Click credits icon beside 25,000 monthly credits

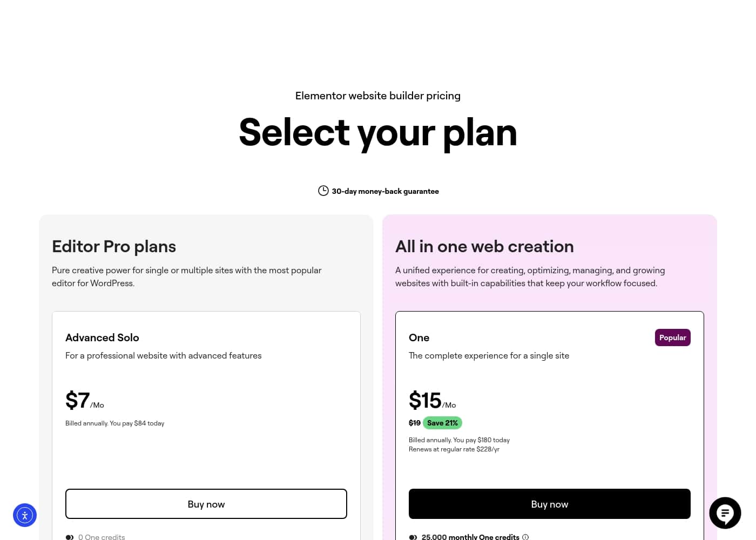click(x=413, y=537)
